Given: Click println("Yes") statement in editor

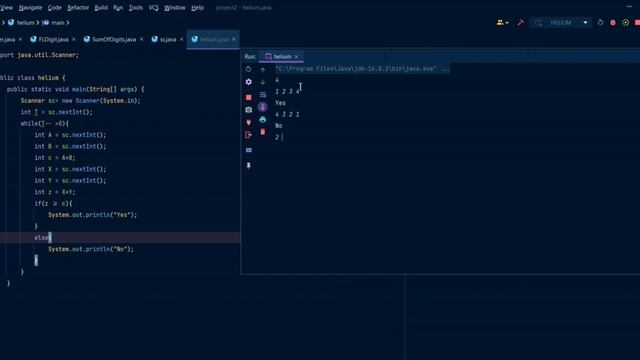Looking at the screenshot, I should 93,215.
